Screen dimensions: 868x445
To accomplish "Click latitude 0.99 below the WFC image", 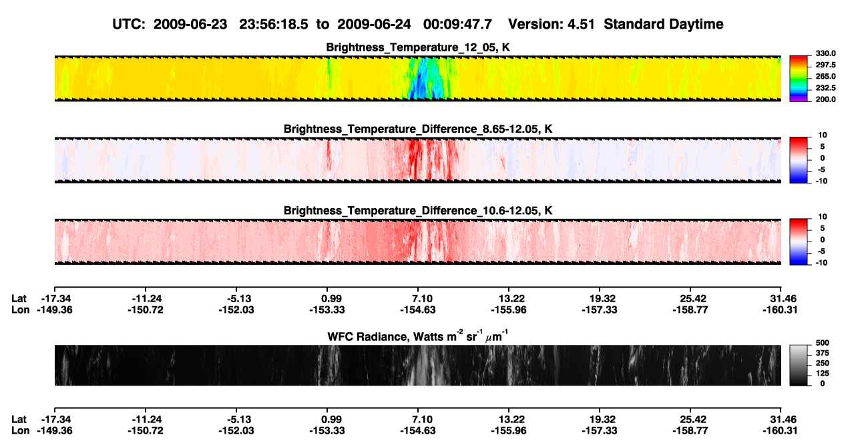I will 331,419.
